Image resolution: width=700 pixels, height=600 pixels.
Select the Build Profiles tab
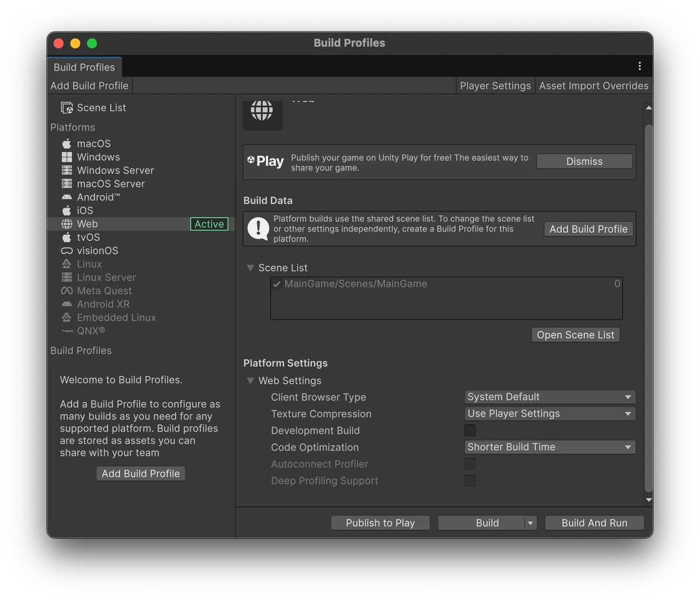84,67
